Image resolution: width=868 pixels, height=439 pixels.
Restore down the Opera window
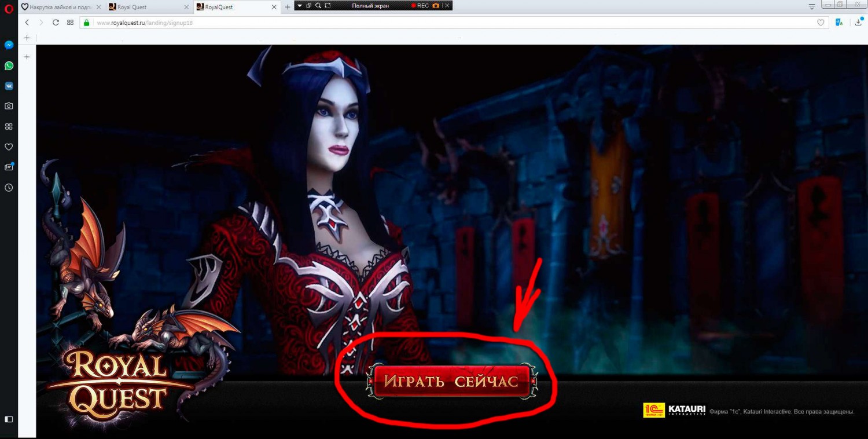tap(840, 5)
